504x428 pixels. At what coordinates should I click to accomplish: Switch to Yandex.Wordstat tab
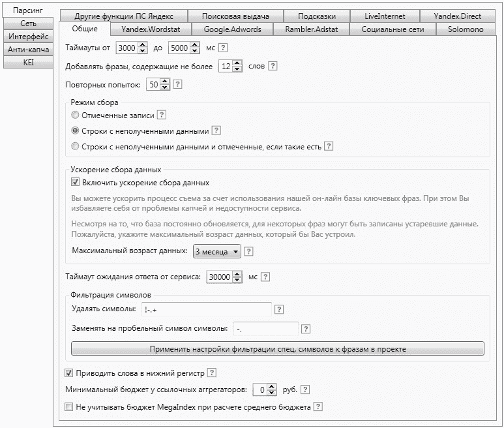(151, 29)
